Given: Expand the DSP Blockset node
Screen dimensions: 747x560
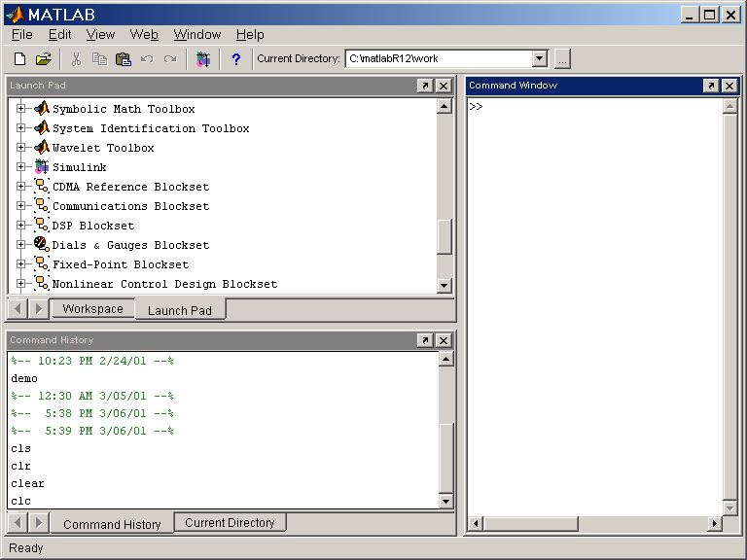Looking at the screenshot, I should click(x=20, y=225).
